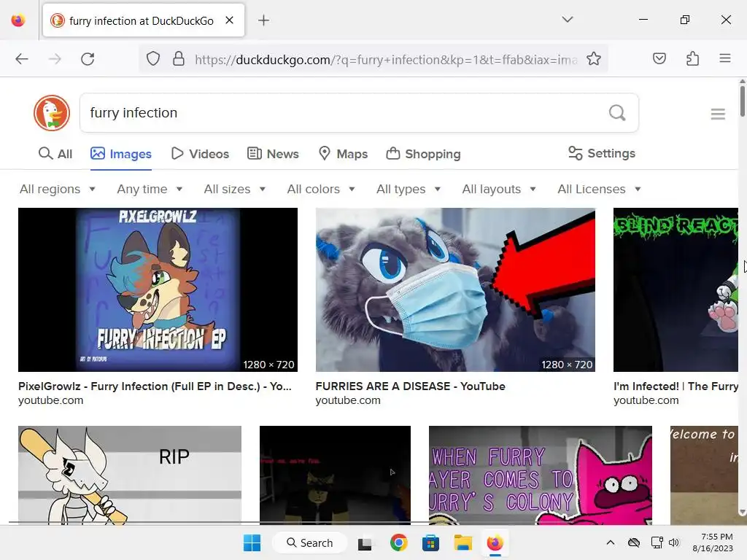Image resolution: width=747 pixels, height=560 pixels.
Task: Open the tracking protection shield icon
Action: [x=153, y=59]
